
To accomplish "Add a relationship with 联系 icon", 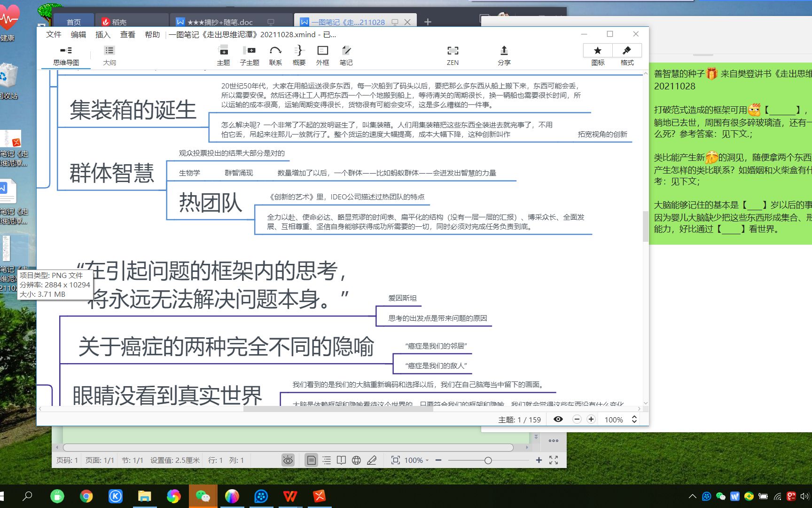I will point(275,56).
